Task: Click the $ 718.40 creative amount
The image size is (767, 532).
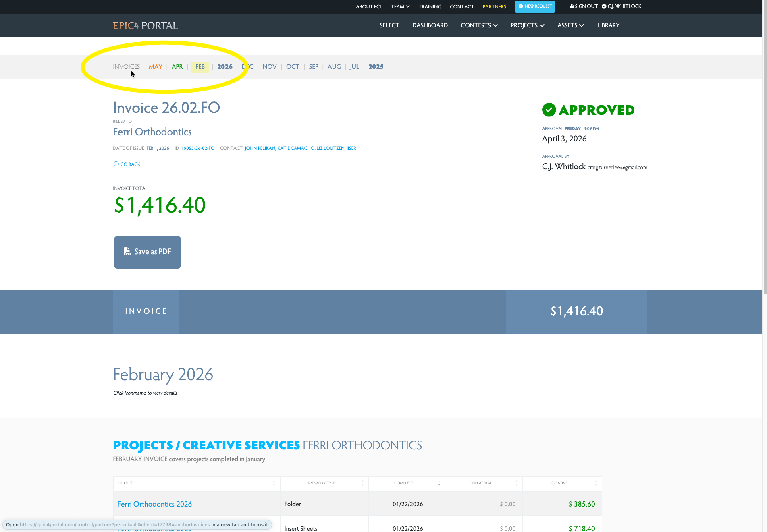Action: 582,528
